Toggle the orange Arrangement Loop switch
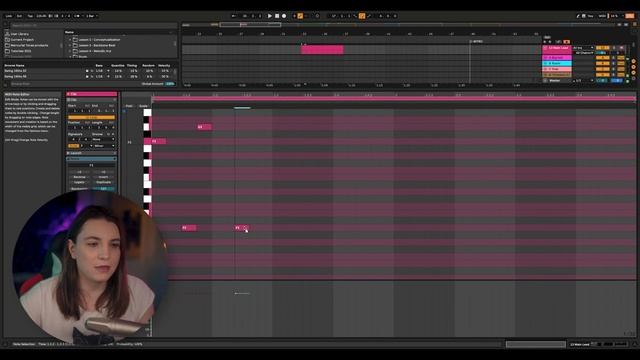The width and height of the screenshot is (640, 360). pyautogui.click(x=362, y=16)
